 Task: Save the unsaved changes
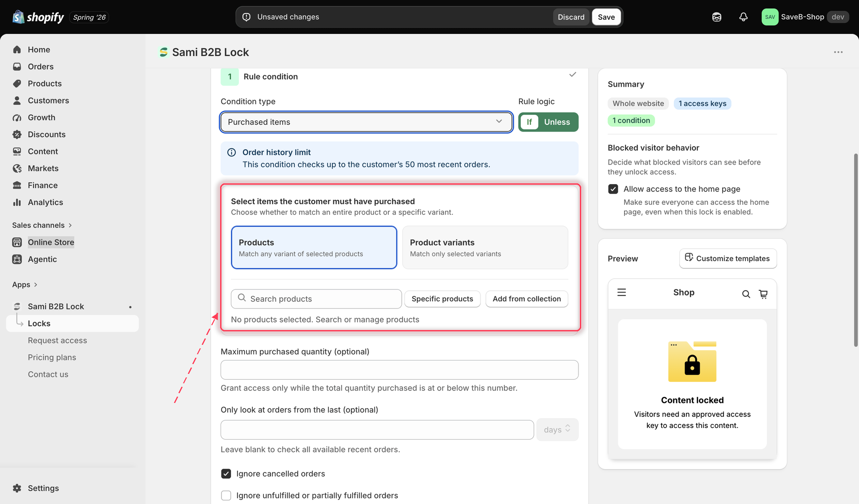pos(606,17)
